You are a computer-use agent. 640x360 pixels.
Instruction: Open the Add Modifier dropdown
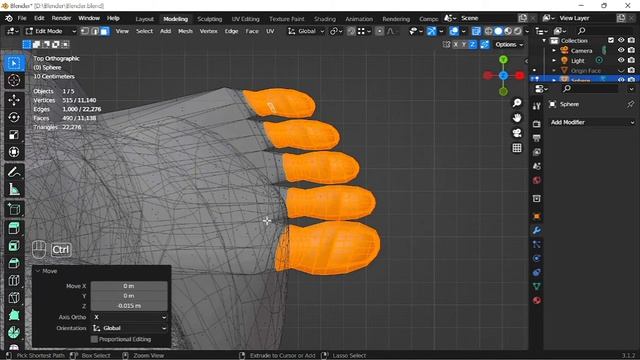(x=591, y=122)
